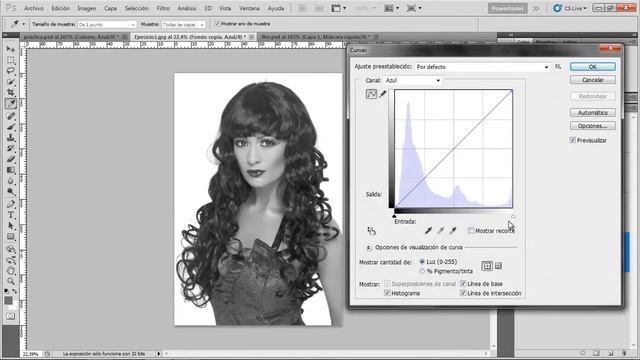640x360 pixels.
Task: Select the Gradient tool
Action: [11, 170]
